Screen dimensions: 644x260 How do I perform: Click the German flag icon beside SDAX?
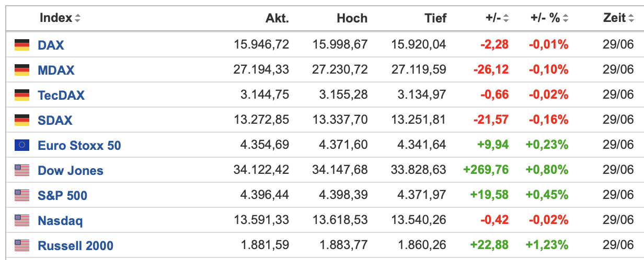(22, 120)
